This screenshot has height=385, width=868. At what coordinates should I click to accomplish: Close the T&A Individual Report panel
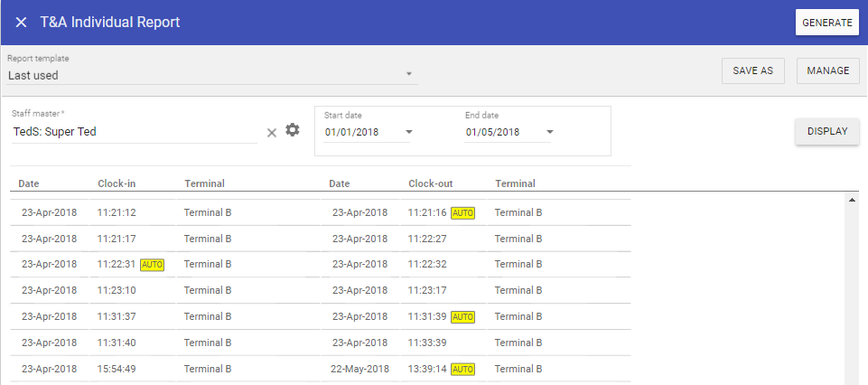pyautogui.click(x=21, y=23)
